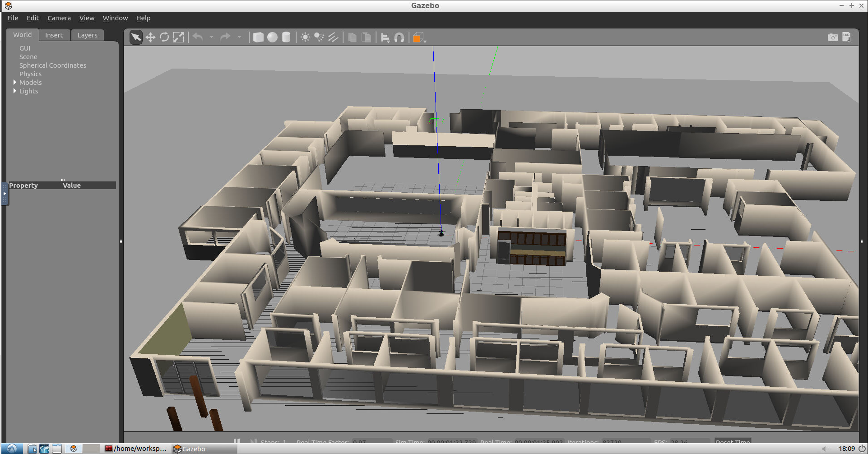Open the File menu
Viewport: 868px width, 454px height.
tap(13, 18)
